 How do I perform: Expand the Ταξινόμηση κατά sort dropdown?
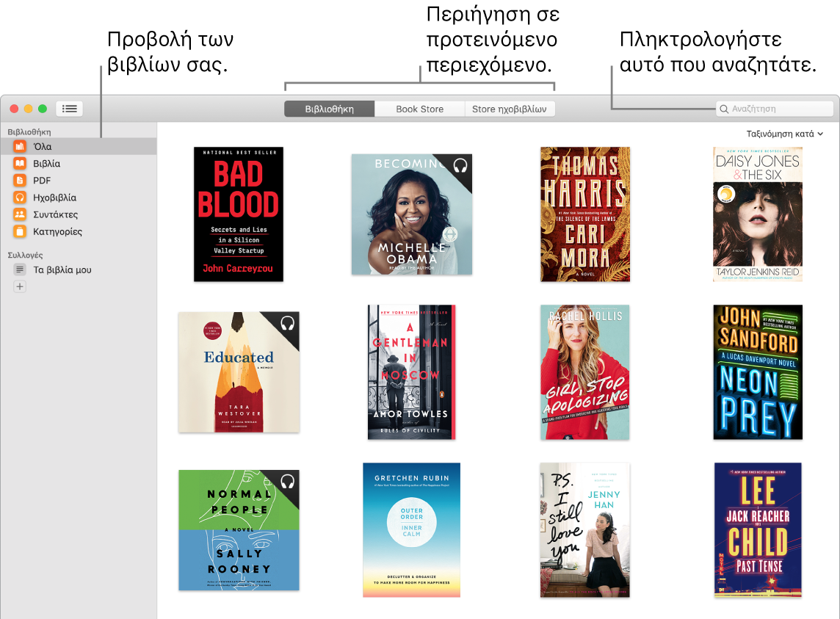click(784, 134)
